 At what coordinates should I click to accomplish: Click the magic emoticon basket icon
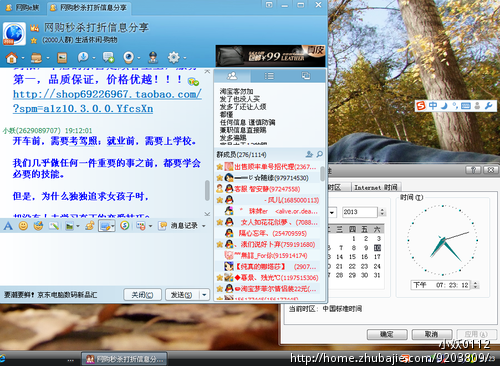38,226
